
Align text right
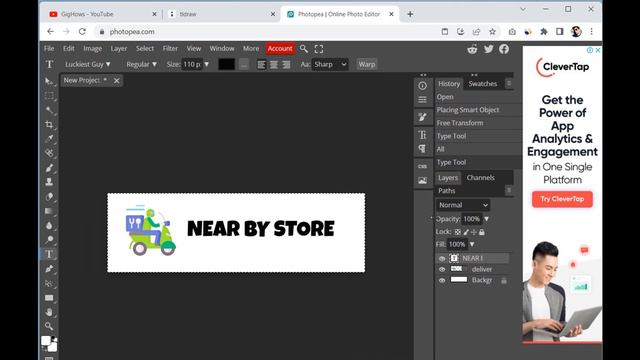tap(287, 64)
